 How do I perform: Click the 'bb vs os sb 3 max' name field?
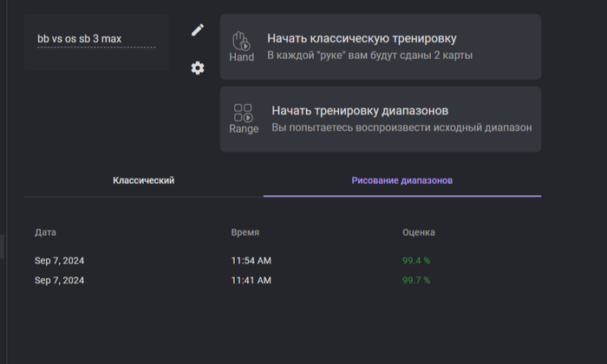pyautogui.click(x=96, y=39)
